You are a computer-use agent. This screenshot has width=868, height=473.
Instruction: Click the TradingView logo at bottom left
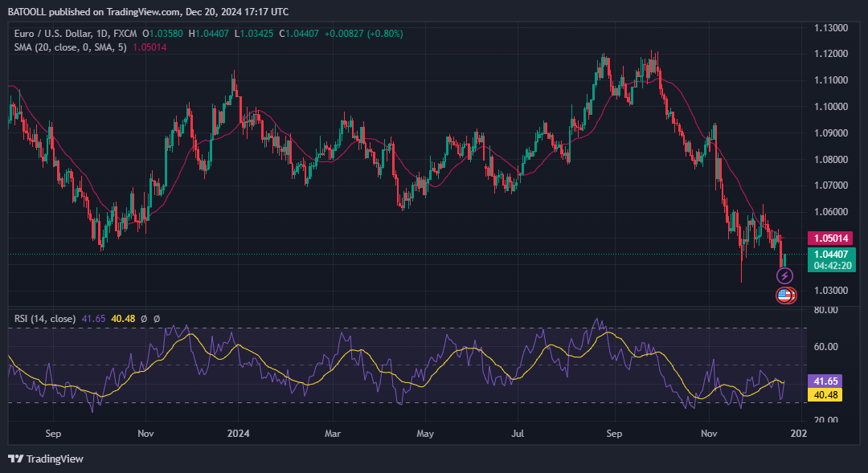(x=45, y=459)
